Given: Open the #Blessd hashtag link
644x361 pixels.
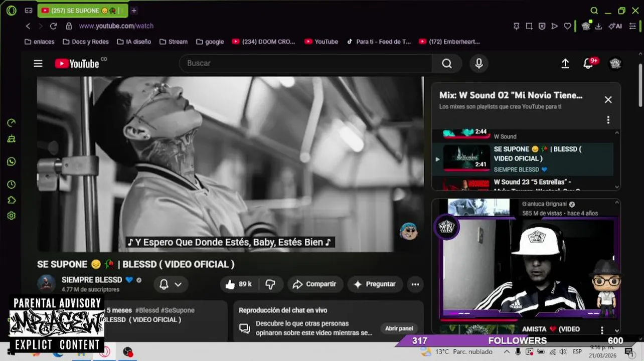Looking at the screenshot, I should (x=146, y=310).
